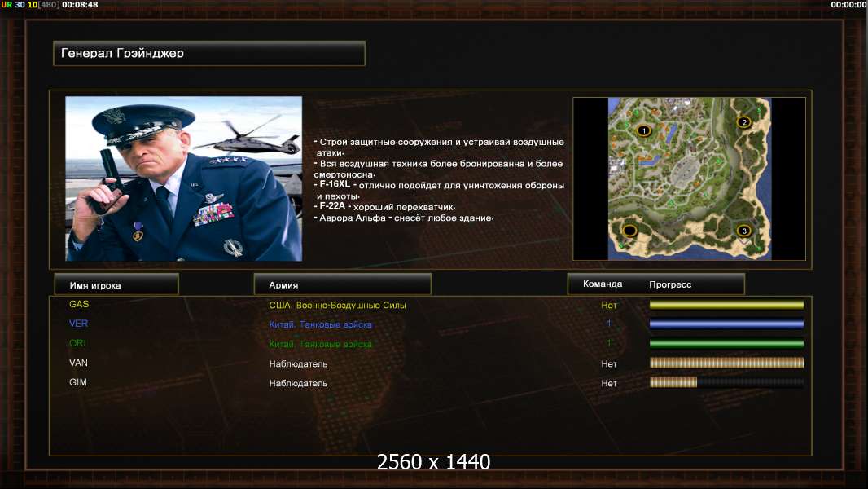
Task: Select player name VER
Action: 78,324
